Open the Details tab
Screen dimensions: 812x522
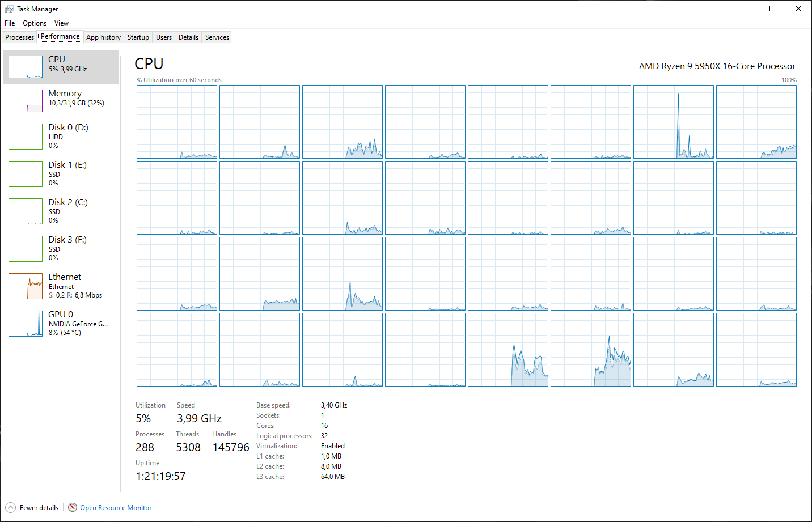pos(188,37)
